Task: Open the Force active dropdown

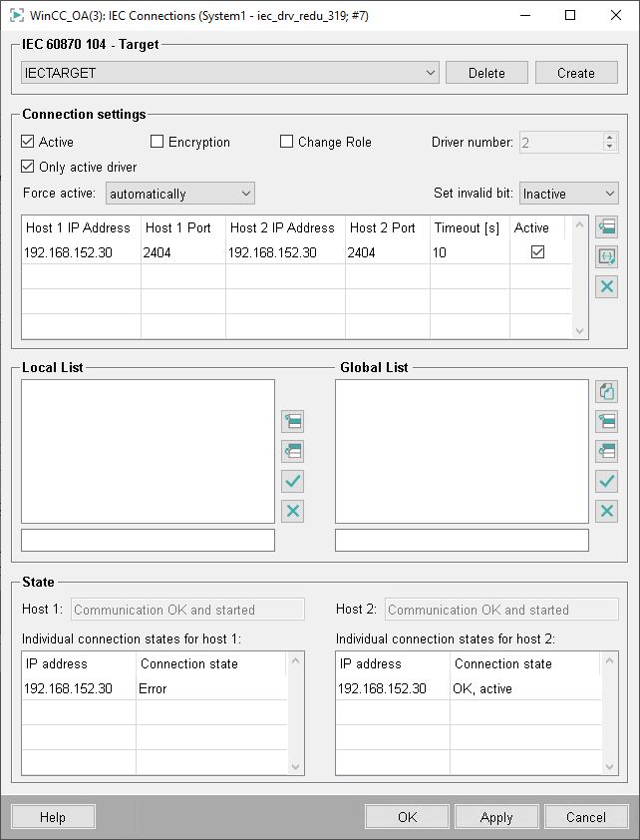Action: [x=180, y=194]
